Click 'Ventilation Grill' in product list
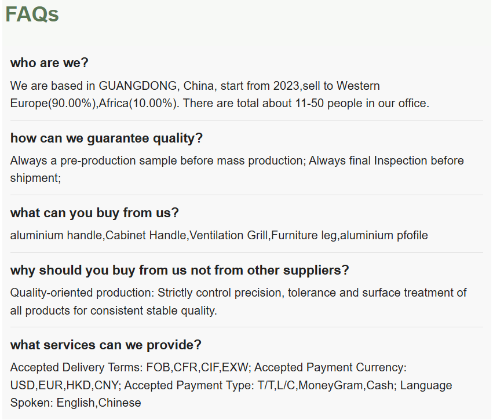 [x=229, y=236]
